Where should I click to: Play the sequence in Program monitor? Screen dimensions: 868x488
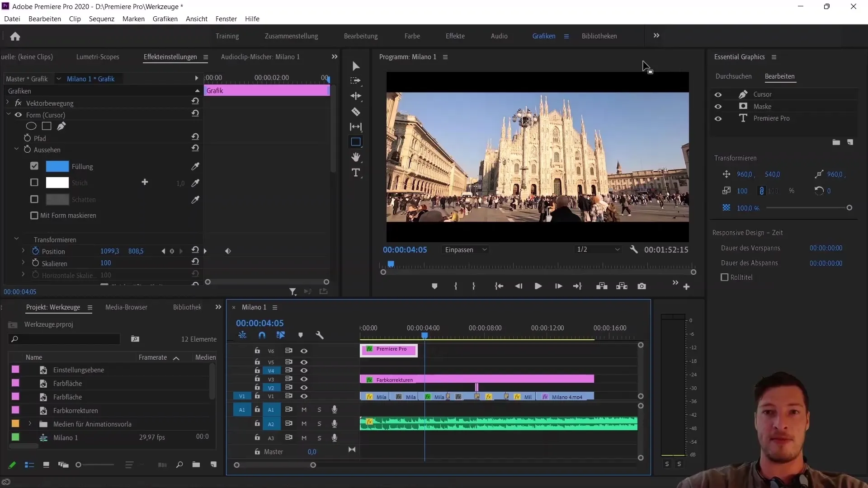coord(538,286)
